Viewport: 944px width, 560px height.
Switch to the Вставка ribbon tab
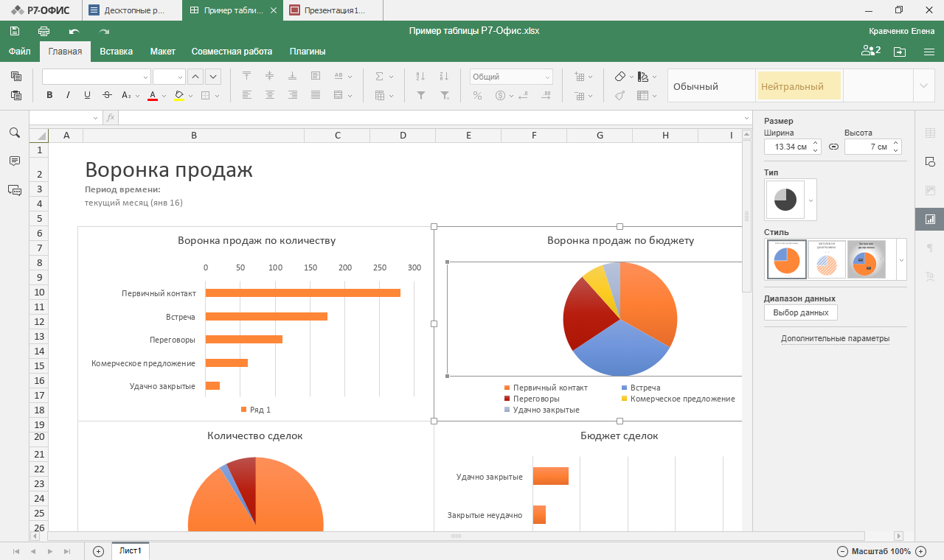point(116,52)
